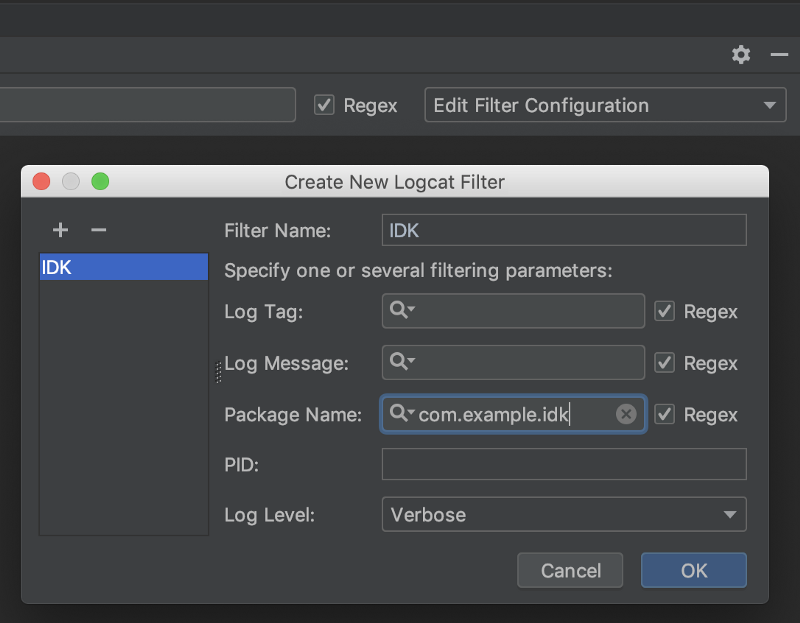Click the Log Tag search history icon
Image resolution: width=800 pixels, height=623 pixels.
pos(402,311)
